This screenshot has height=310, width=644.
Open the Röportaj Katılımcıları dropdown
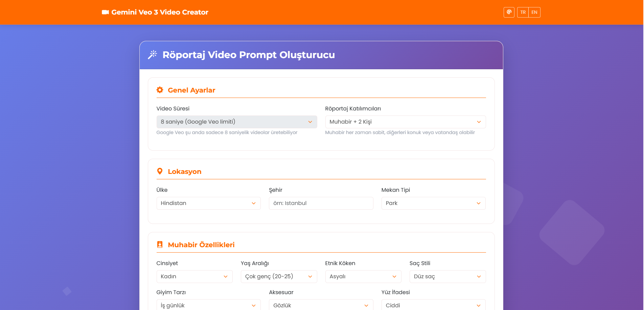pos(406,122)
